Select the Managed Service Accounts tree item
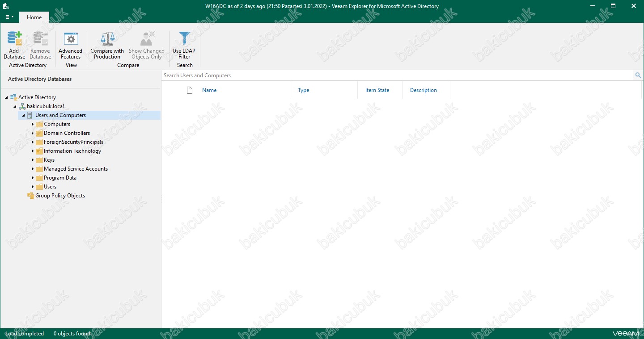 [x=76, y=169]
